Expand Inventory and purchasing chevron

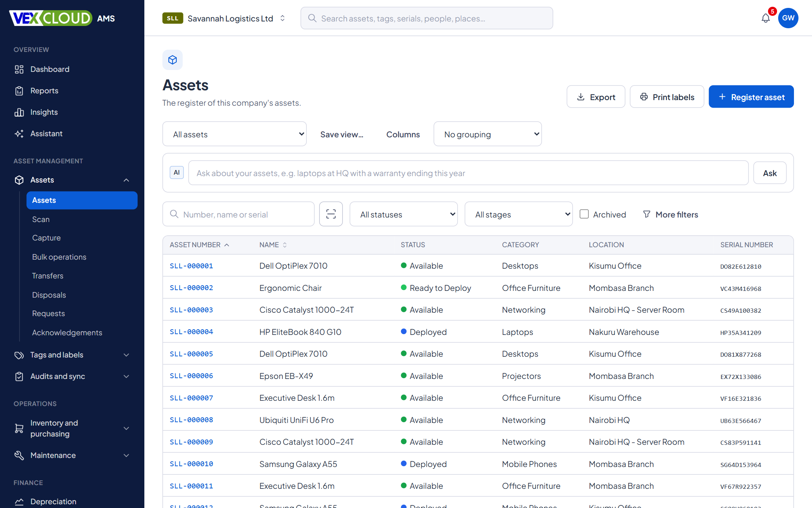[126, 428]
